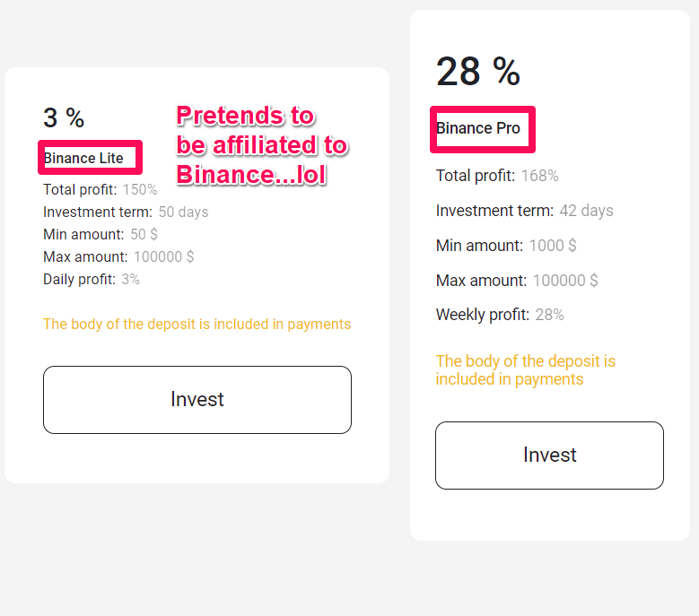Viewport: 699px width, 616px height.
Task: Select the Binance Lite plan title
Action: point(83,159)
